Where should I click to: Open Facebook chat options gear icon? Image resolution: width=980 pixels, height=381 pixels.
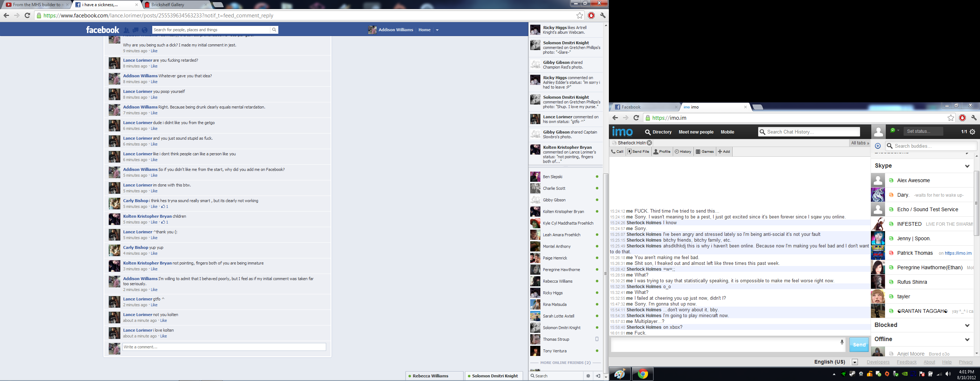(588, 376)
